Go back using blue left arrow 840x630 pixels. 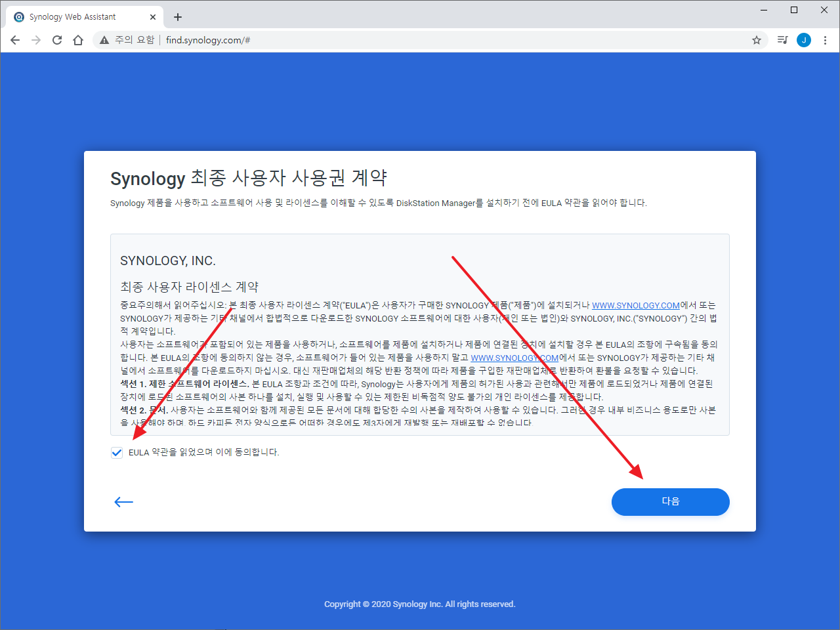coord(123,502)
